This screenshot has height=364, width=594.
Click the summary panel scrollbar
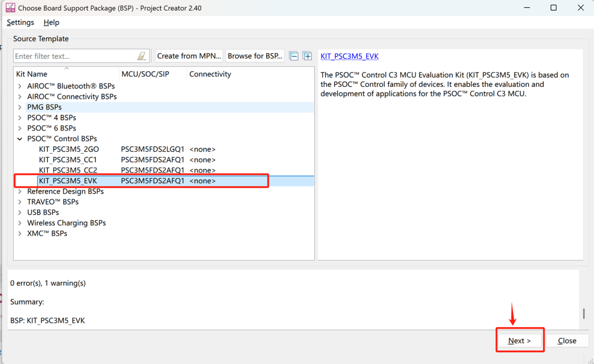tap(583, 313)
